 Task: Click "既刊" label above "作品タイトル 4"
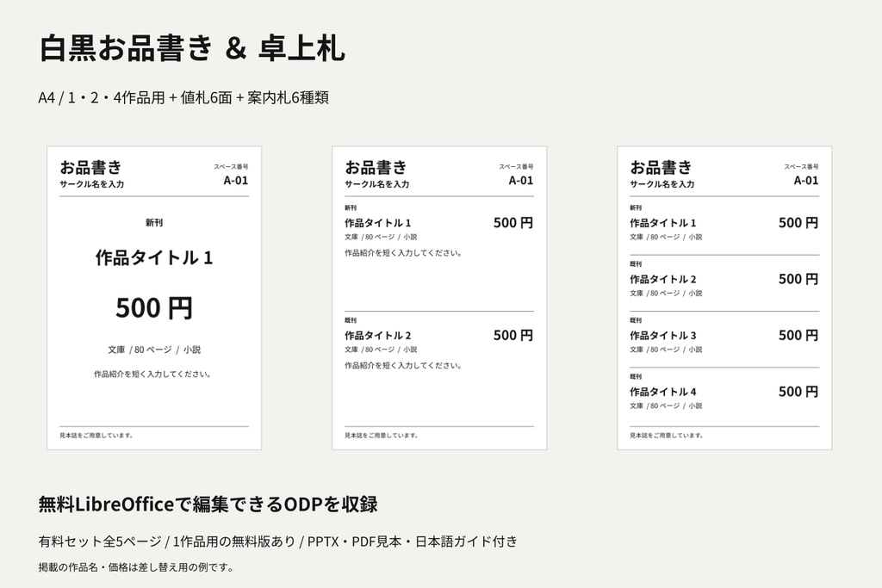[x=636, y=376]
